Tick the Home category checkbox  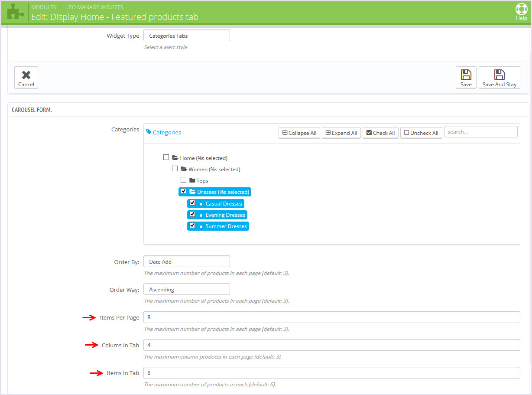click(166, 157)
